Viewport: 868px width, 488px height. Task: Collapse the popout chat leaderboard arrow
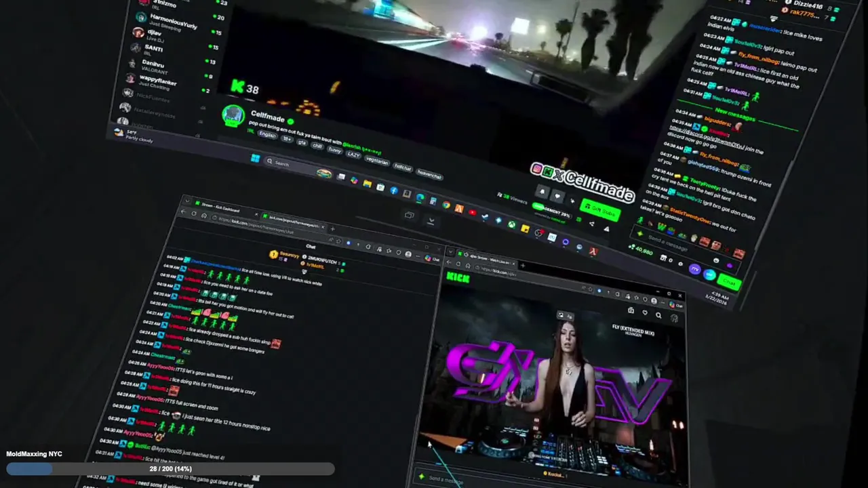[x=304, y=270]
